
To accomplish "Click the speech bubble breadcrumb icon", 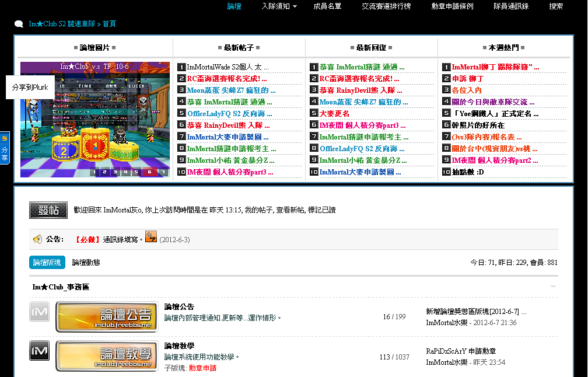I will [x=19, y=24].
